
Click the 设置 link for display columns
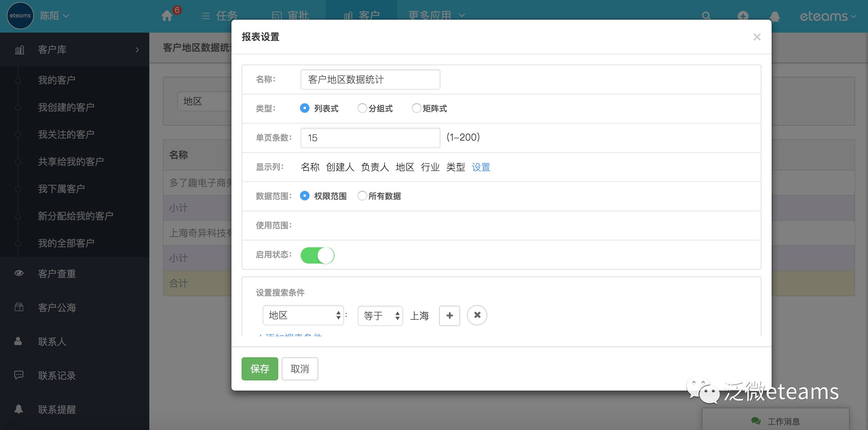pos(481,167)
